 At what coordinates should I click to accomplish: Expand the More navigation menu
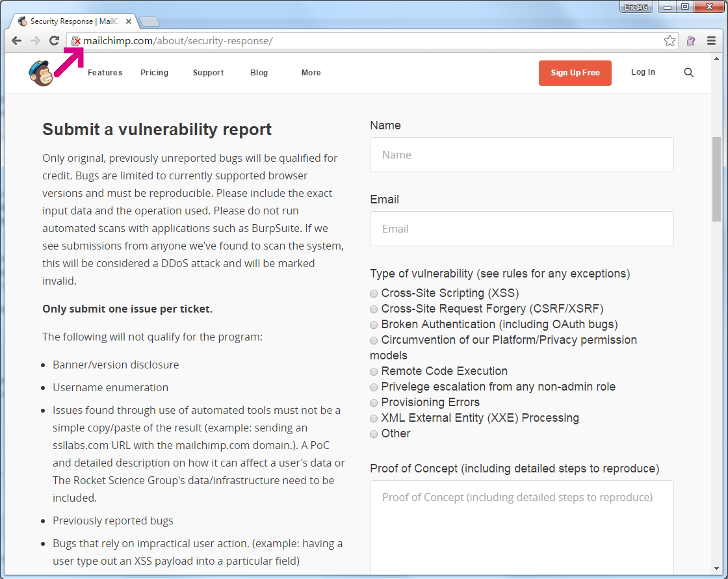[311, 73]
